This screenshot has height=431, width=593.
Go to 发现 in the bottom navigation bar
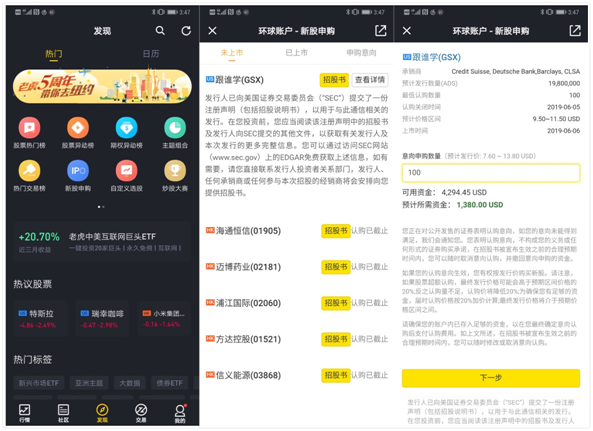(102, 413)
